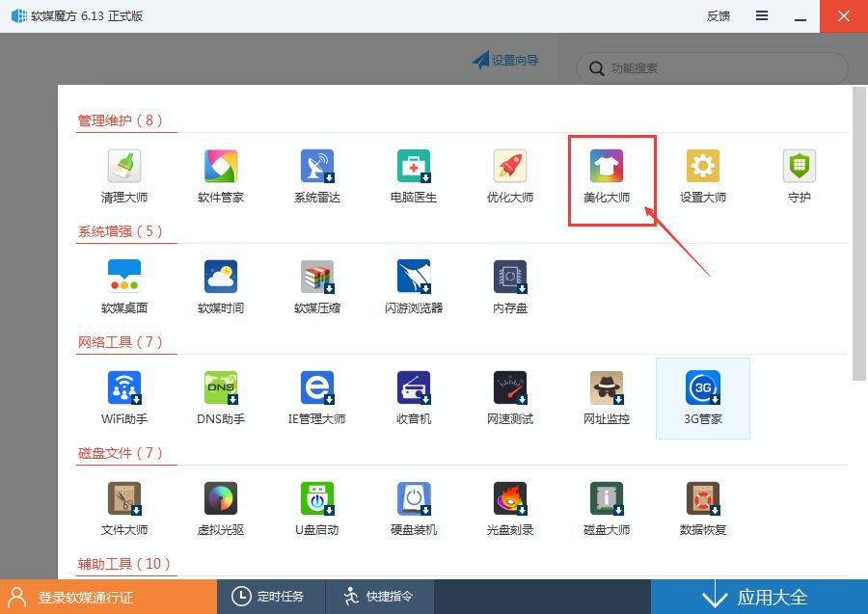Viewport: 868px width, 614px height.
Task: Open 系统雷达 system radar
Action: click(x=317, y=175)
